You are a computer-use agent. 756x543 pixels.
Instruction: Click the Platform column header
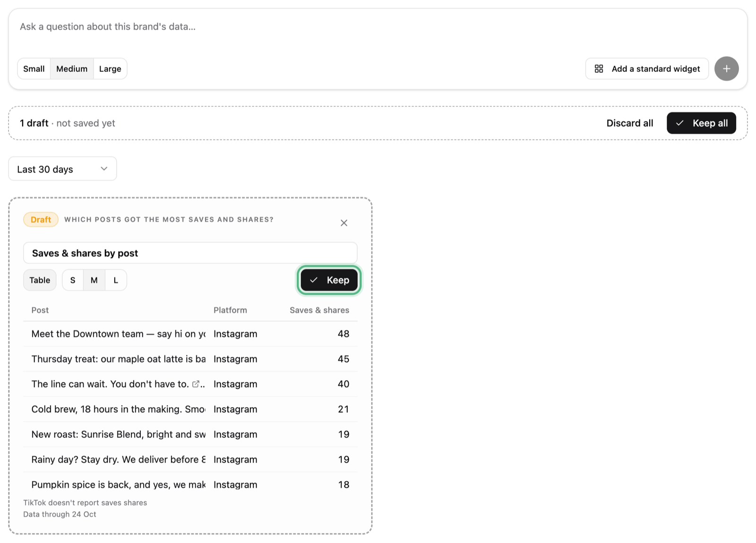230,310
